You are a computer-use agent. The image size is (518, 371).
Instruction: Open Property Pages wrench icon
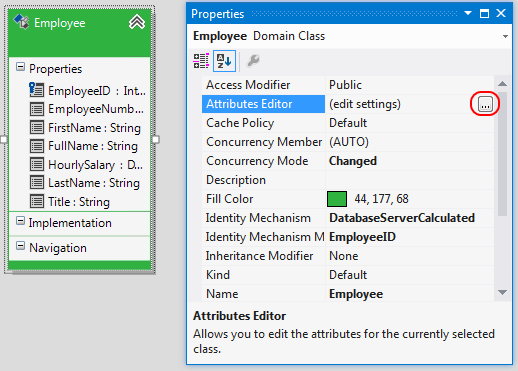[253, 61]
